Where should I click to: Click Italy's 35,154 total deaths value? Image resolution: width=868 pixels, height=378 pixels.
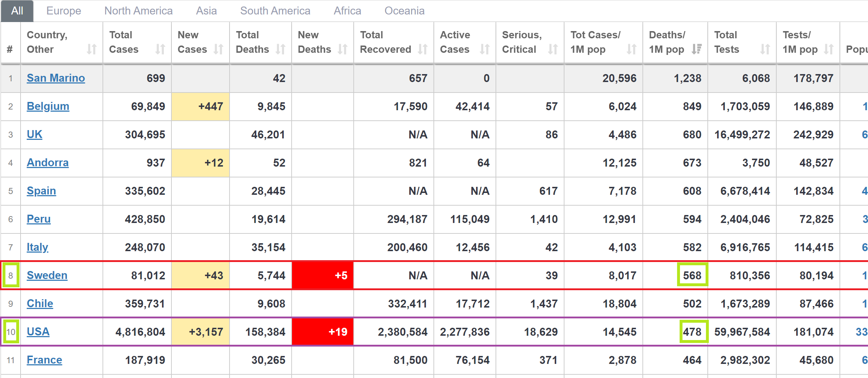(268, 247)
